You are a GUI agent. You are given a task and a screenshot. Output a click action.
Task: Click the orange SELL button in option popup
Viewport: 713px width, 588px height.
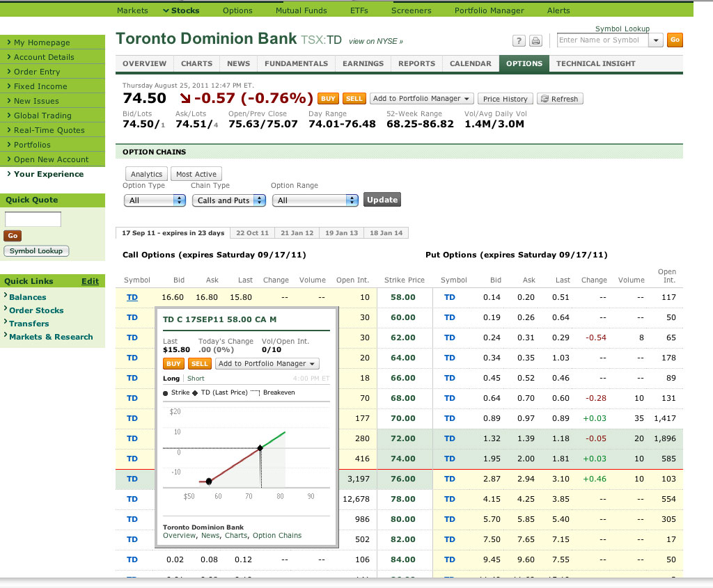(200, 364)
